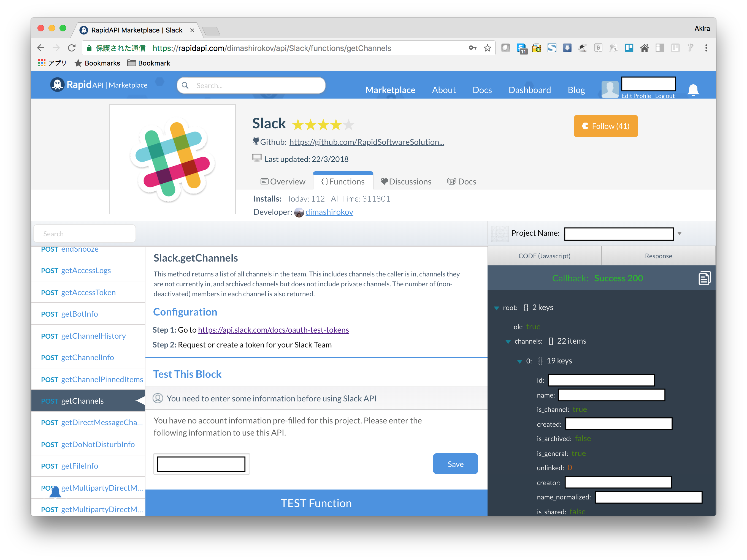
Task: Click the download arrow extension icon
Action: [x=567, y=48]
